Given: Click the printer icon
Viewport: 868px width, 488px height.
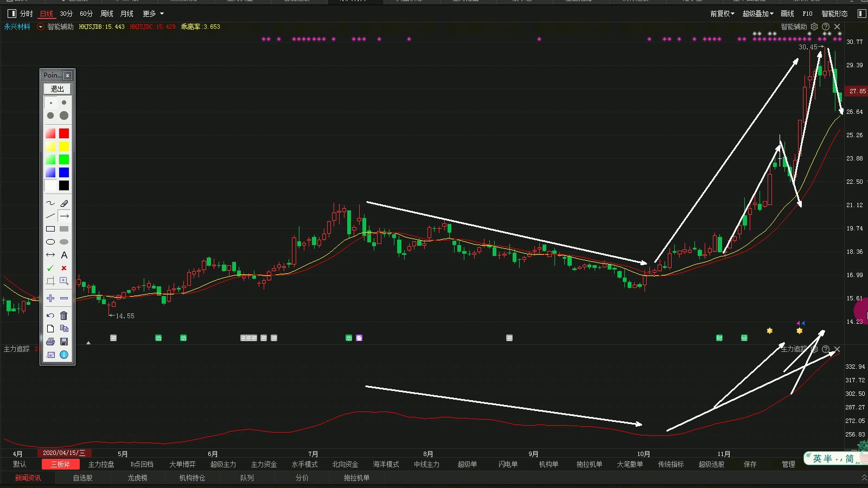Looking at the screenshot, I should click(50, 342).
